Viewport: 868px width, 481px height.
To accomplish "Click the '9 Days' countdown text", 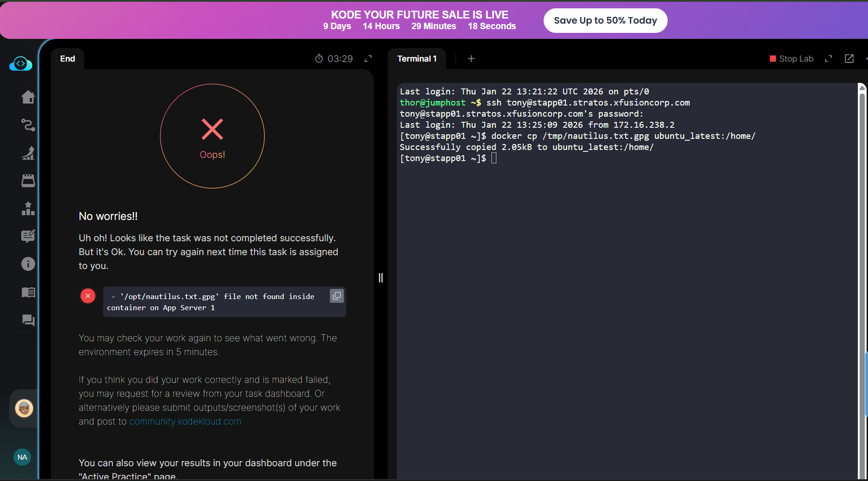I will [x=337, y=26].
